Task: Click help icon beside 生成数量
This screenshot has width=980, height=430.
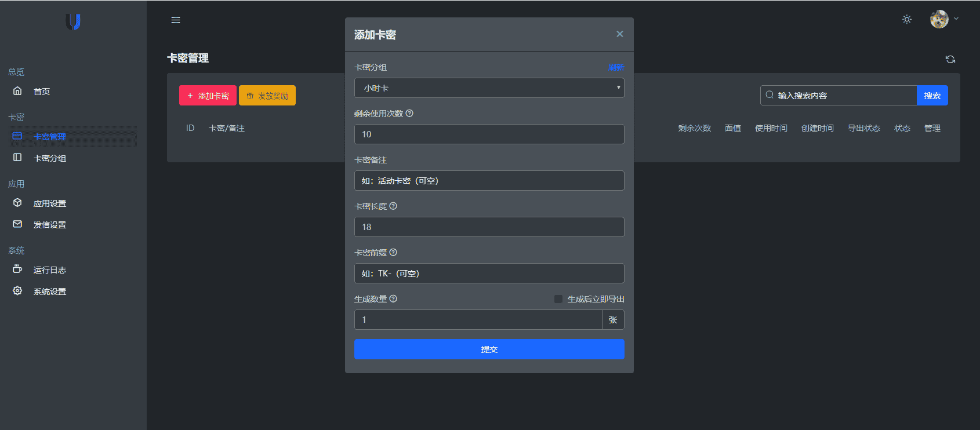Action: 393,299
